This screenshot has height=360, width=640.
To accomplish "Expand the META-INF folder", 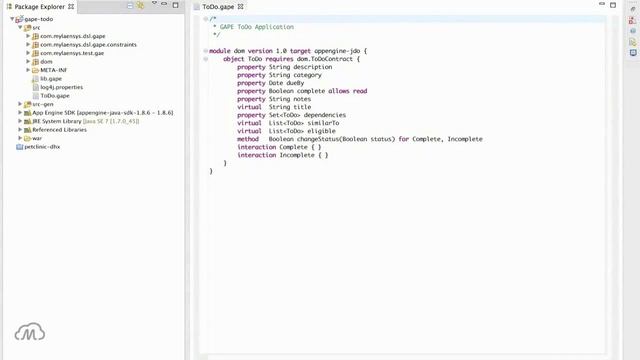I will (x=28, y=70).
